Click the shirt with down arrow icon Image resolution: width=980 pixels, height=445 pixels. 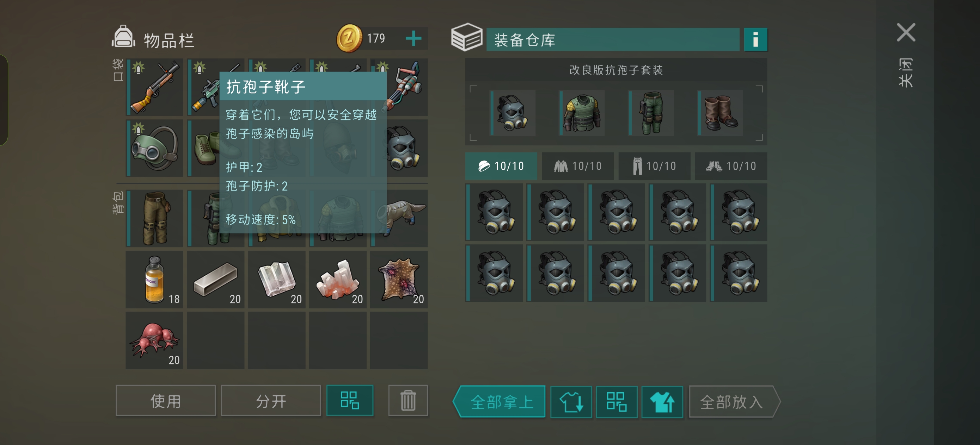(x=571, y=402)
